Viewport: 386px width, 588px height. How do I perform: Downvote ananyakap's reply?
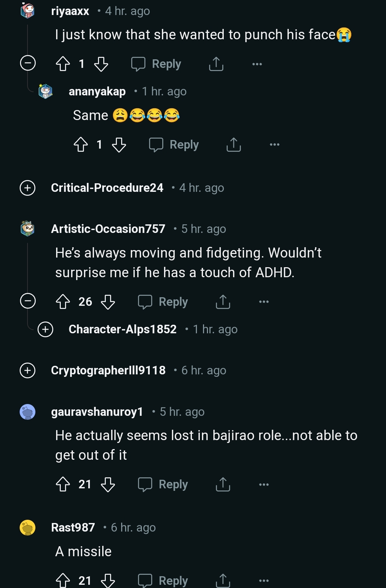[x=119, y=145]
